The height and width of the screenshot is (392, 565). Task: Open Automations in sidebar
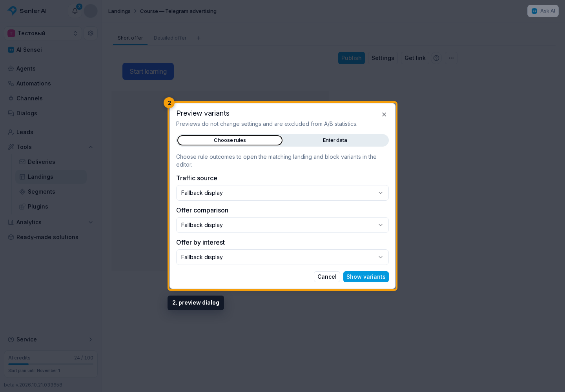click(51, 83)
